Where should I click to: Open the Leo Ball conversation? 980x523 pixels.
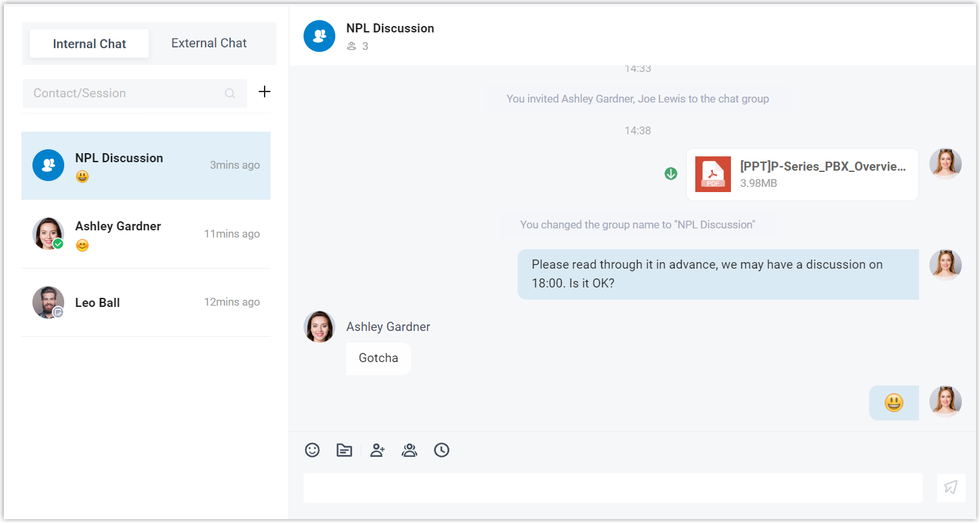click(146, 302)
